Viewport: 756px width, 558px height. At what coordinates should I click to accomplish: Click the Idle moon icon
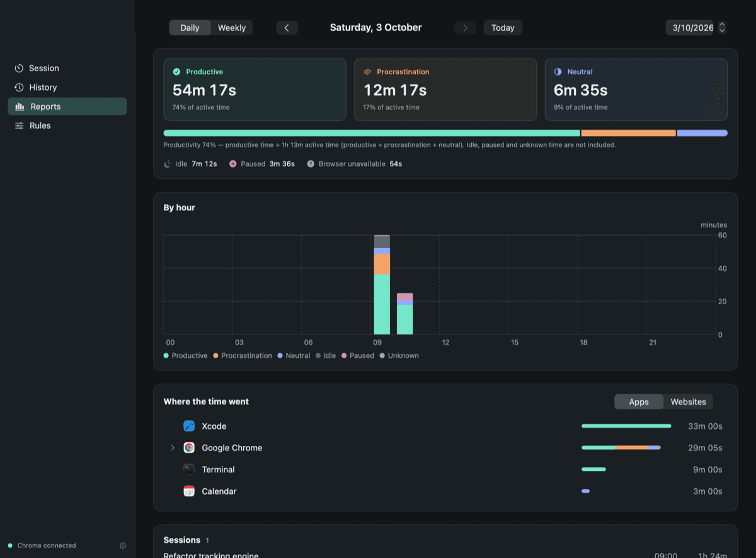[168, 164]
